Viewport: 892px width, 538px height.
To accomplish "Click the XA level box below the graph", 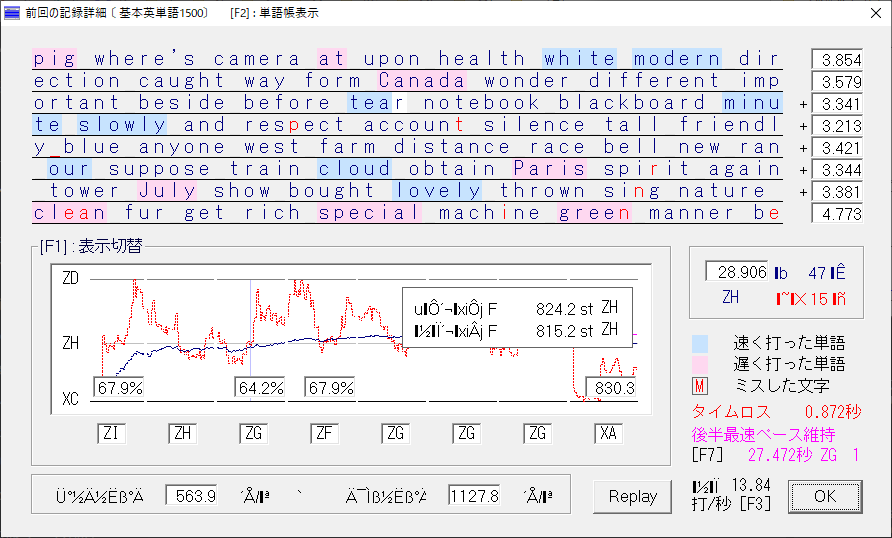I will click(608, 433).
